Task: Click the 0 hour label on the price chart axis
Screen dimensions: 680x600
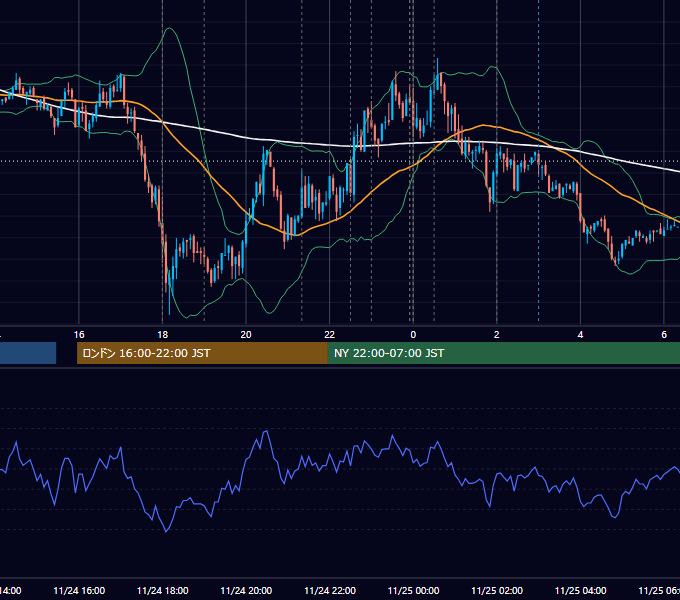Action: 413,335
